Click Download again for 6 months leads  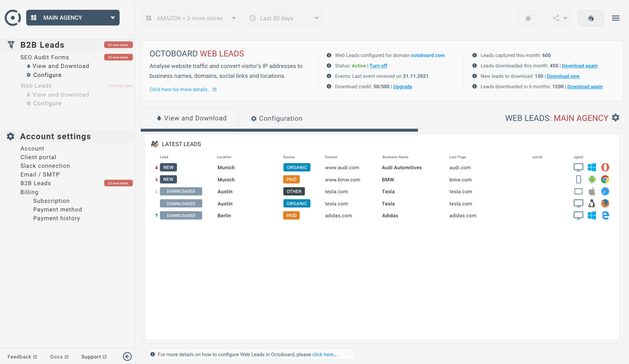[585, 87]
